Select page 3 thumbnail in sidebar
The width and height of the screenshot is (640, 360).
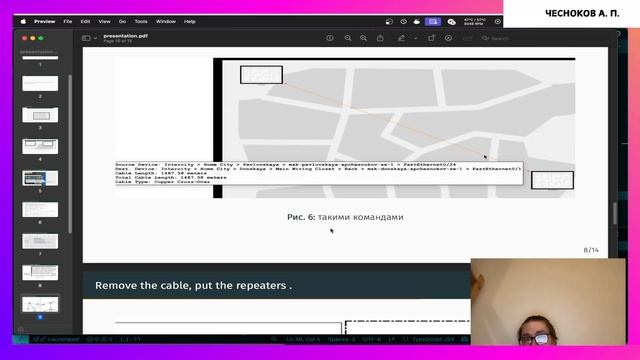pos(40,115)
